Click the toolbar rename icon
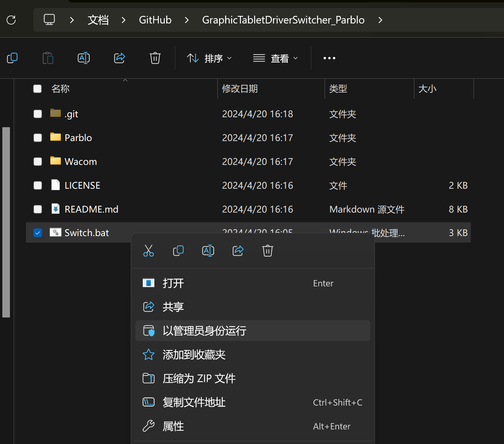Image resolution: width=504 pixels, height=444 pixels. 84,58
